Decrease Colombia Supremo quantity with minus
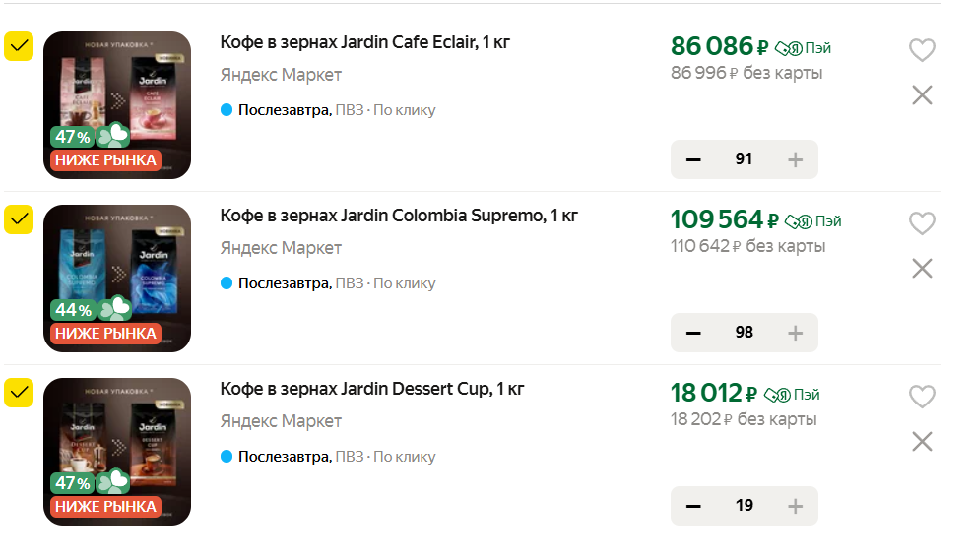 (x=693, y=333)
